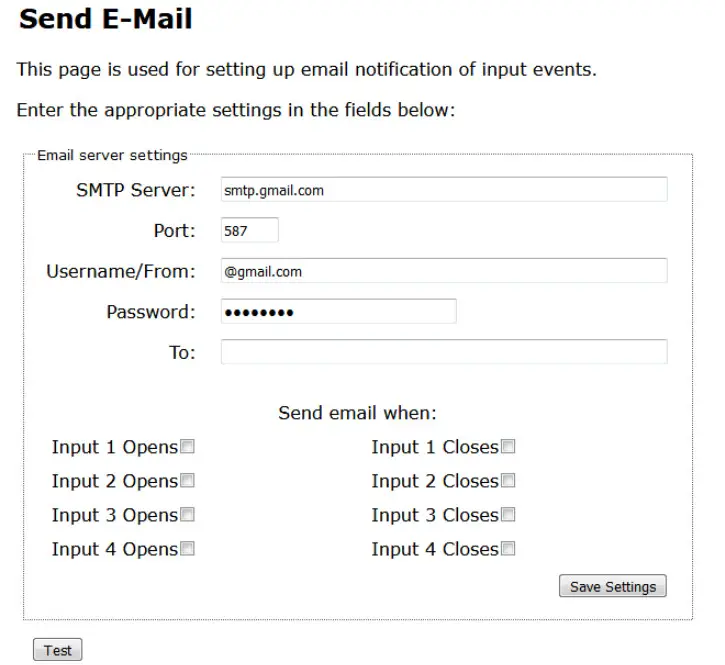Image resolution: width=725 pixels, height=665 pixels.
Task: Click the "Email server settings" group legend
Action: [112, 155]
